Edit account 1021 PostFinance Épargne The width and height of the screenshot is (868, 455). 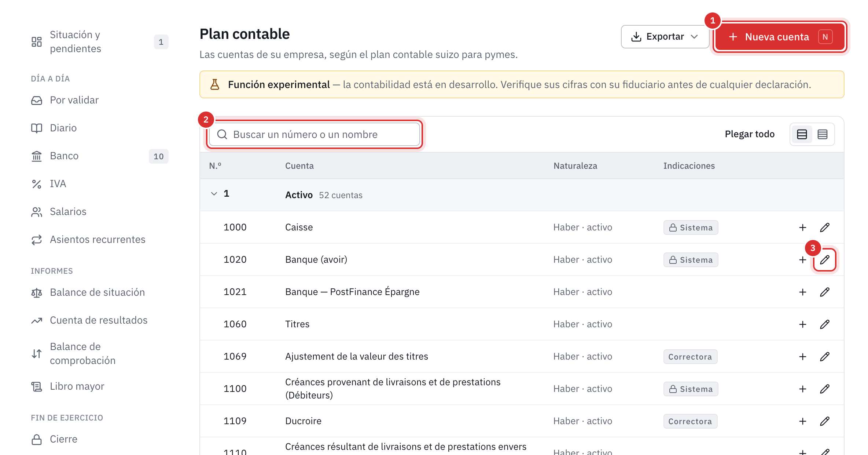[x=825, y=292]
